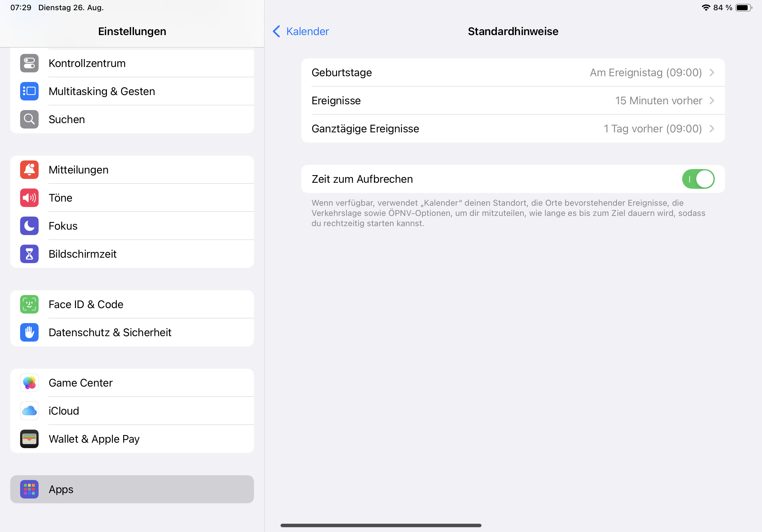Screen dimensions: 762x532
Task: Open iCloud in the sidebar
Action: [x=132, y=411]
